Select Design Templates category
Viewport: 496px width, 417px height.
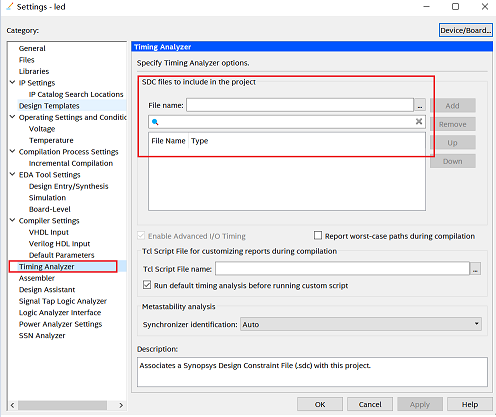(x=49, y=106)
